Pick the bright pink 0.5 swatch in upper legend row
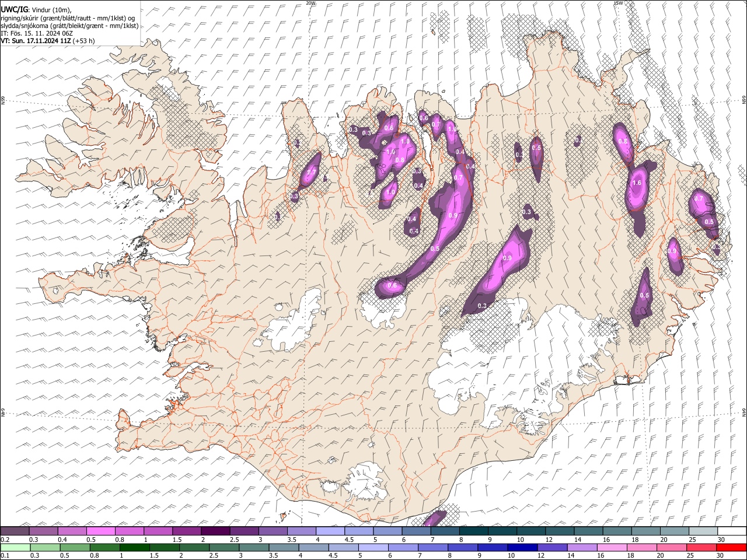Viewport: 747px width, 560px height. pyautogui.click(x=101, y=531)
